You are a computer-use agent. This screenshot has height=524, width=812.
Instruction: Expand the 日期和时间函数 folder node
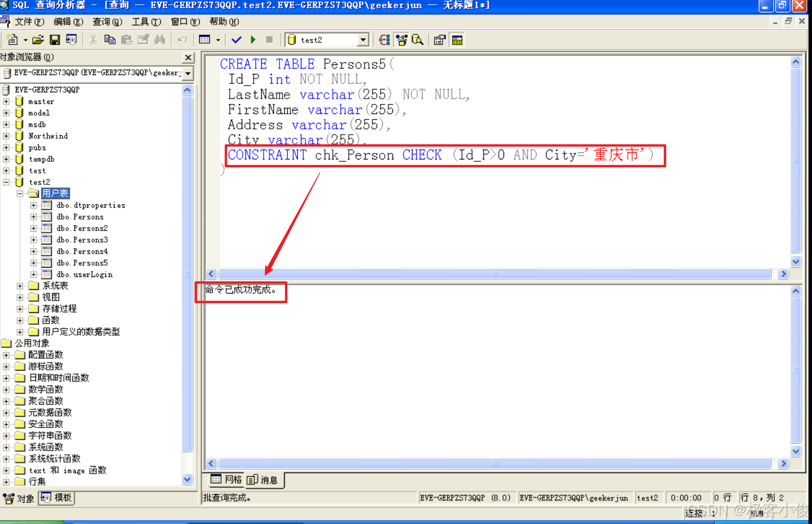pos(6,378)
